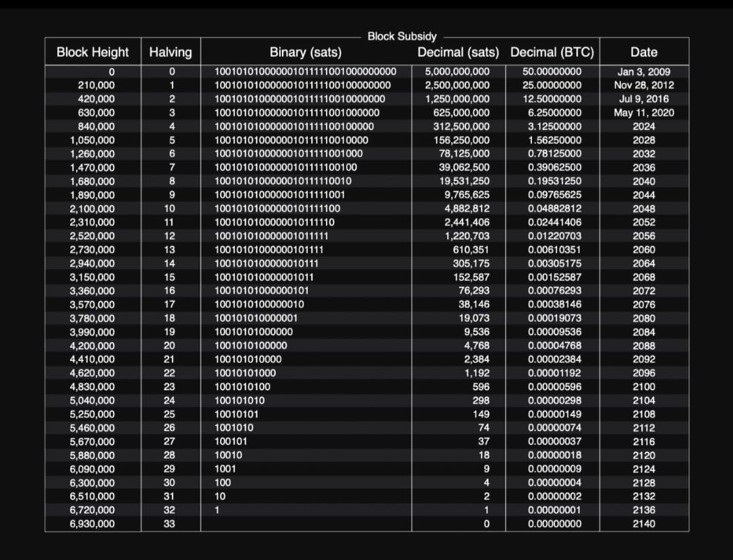Click the "5,000,000,000" sats cell
The width and height of the screenshot is (733, 560).
tap(457, 71)
